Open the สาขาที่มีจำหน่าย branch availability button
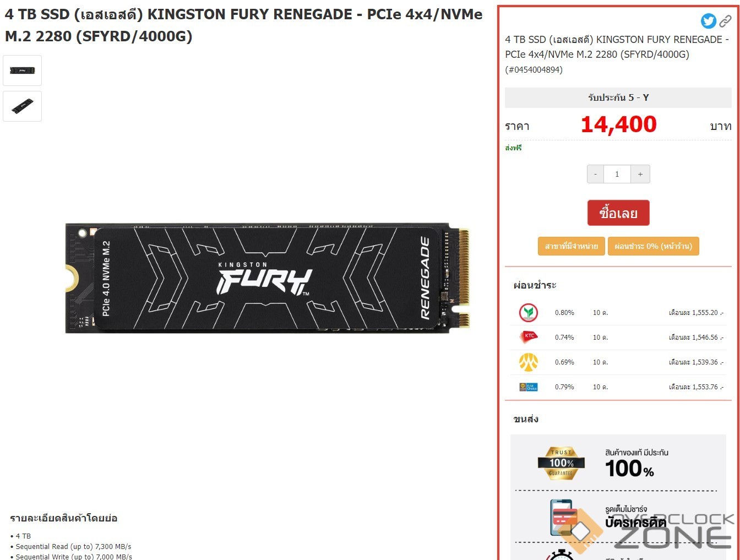The height and width of the screenshot is (560, 740). coord(572,246)
